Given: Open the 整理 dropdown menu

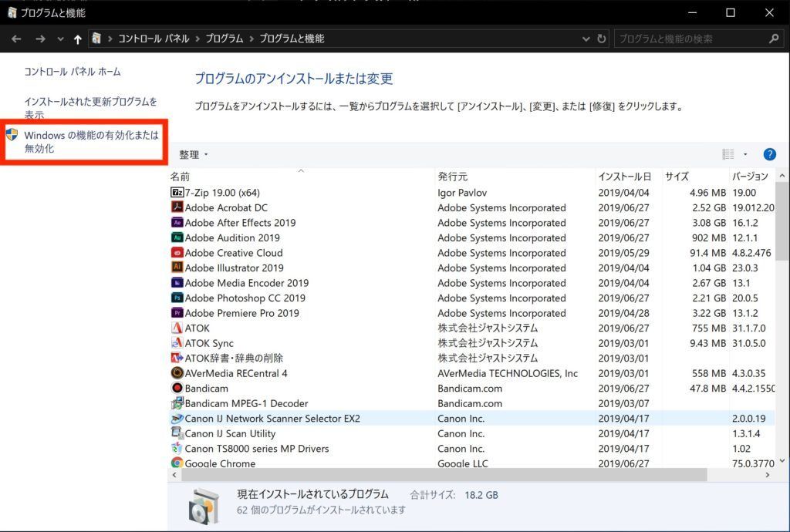Looking at the screenshot, I should pyautogui.click(x=194, y=155).
